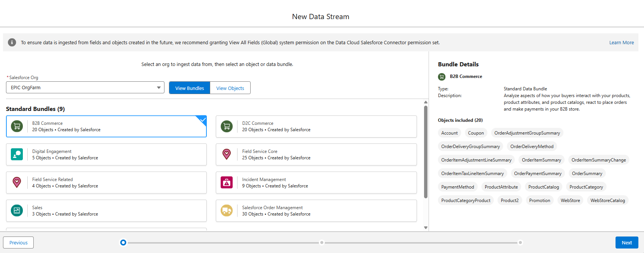The image size is (644, 253).
Task: Click the ProductCatalog object pill
Action: pos(544,187)
